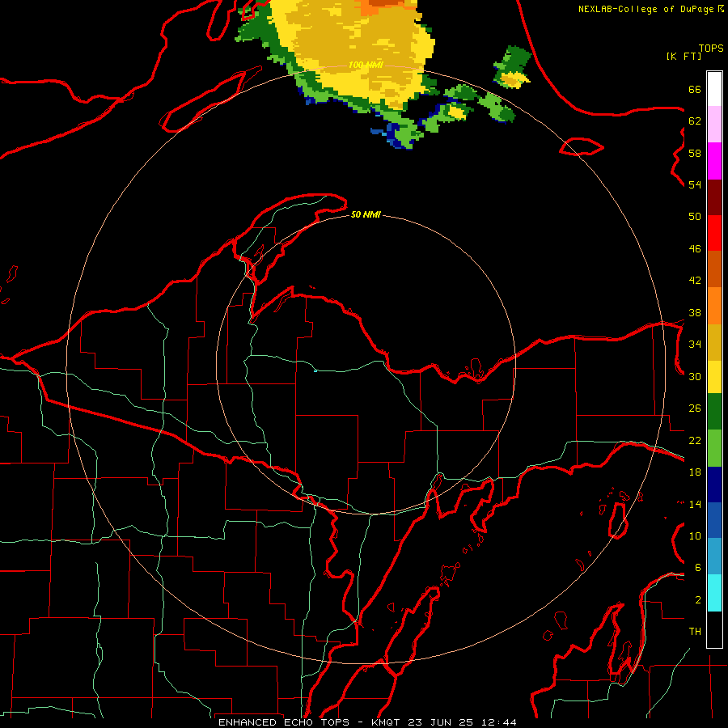The height and width of the screenshot is (728, 728).
Task: Click the 34 legend value
Action: pos(695,345)
